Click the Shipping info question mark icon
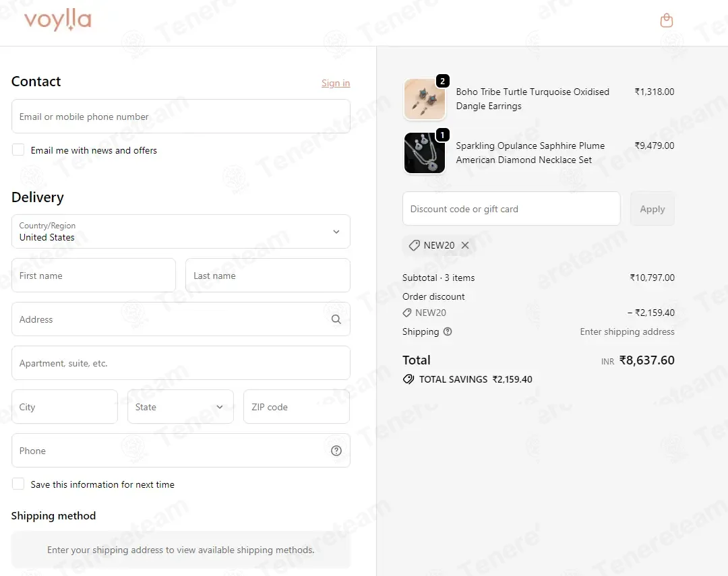Viewport: 728px width, 576px height. tap(448, 331)
